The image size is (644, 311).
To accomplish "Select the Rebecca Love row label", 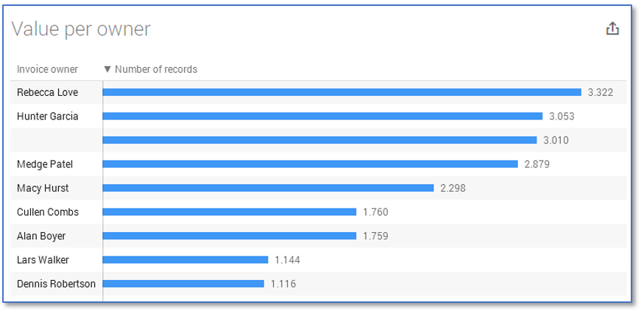I will point(47,92).
